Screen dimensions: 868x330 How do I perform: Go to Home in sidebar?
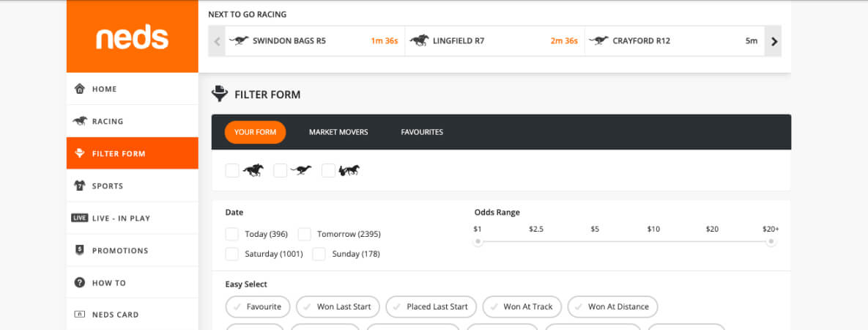pyautogui.click(x=133, y=89)
